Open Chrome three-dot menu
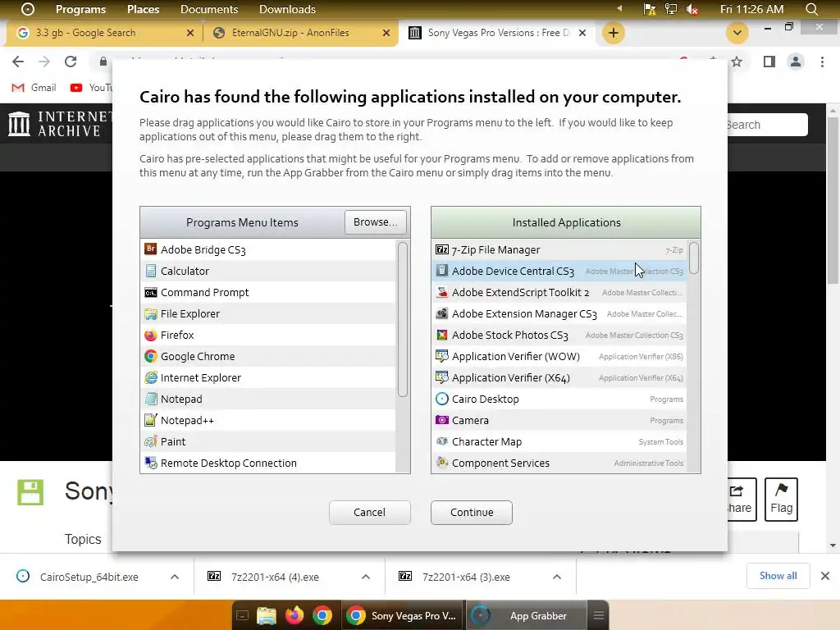This screenshot has width=840, height=630. point(822,62)
